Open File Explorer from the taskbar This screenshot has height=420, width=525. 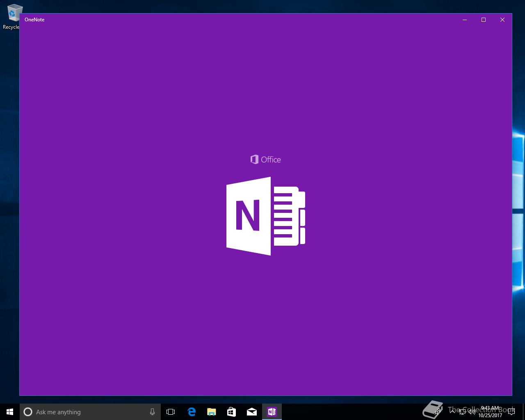[x=211, y=412]
